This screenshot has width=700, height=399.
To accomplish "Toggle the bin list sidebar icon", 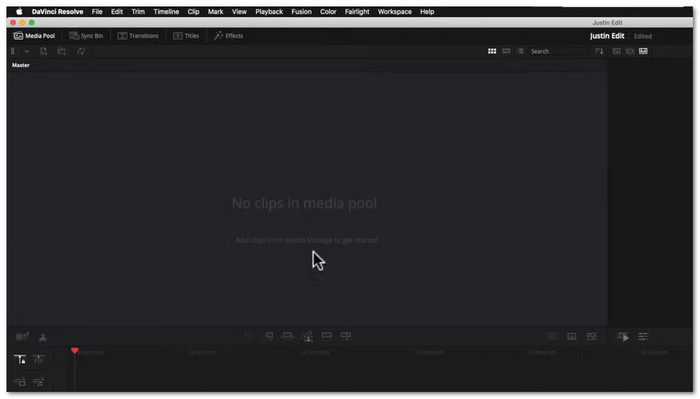I will click(x=15, y=51).
